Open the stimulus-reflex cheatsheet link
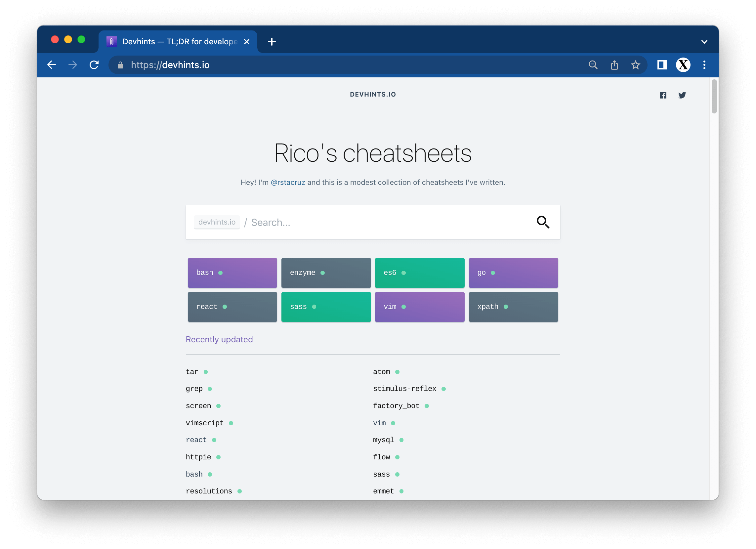Viewport: 756px width, 549px height. pyautogui.click(x=404, y=389)
